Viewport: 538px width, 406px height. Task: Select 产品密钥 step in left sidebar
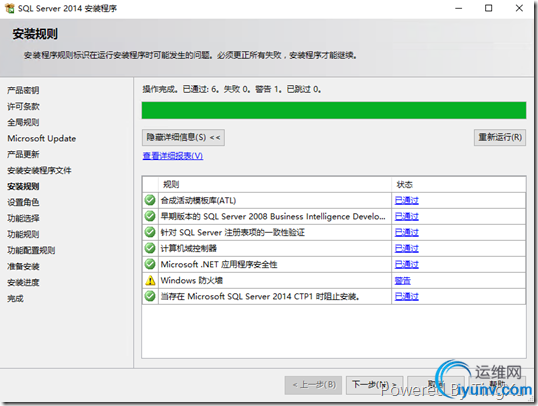pos(23,90)
